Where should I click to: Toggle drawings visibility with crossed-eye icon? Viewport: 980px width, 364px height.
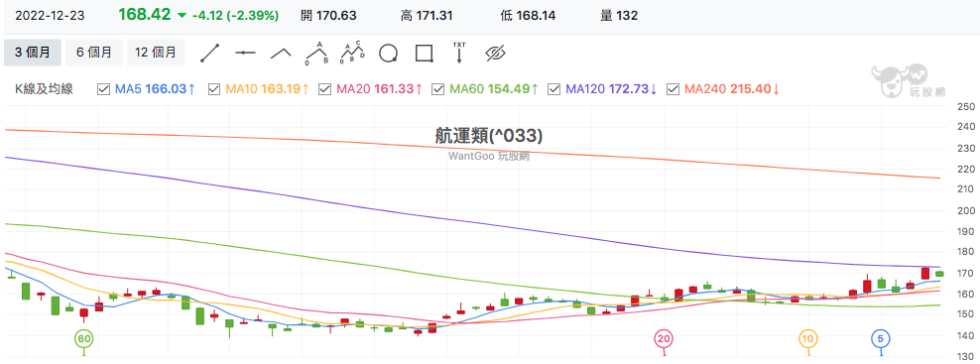click(495, 54)
